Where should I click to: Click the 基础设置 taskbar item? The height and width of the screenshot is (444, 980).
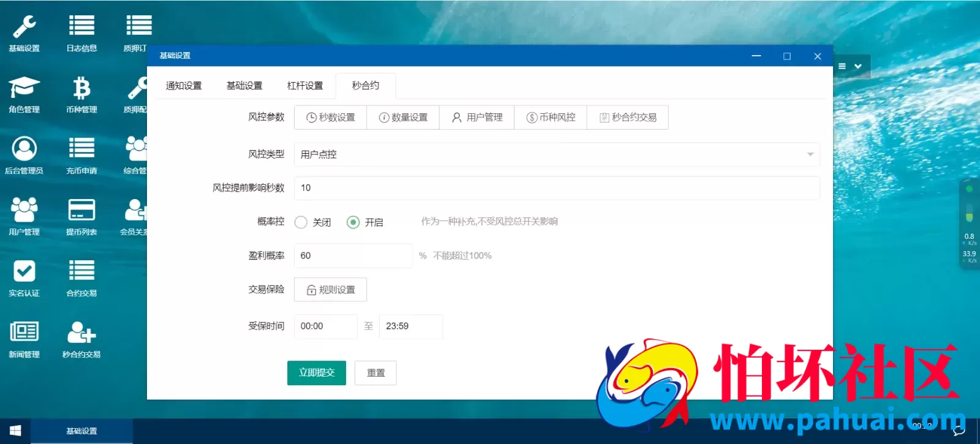tap(81, 431)
